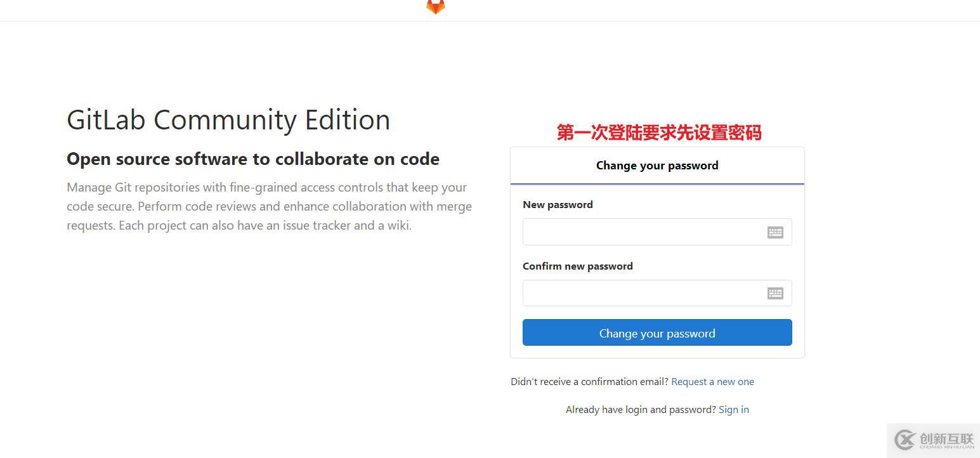Click the New password label
Screen dimensions: 980x458
tap(558, 205)
